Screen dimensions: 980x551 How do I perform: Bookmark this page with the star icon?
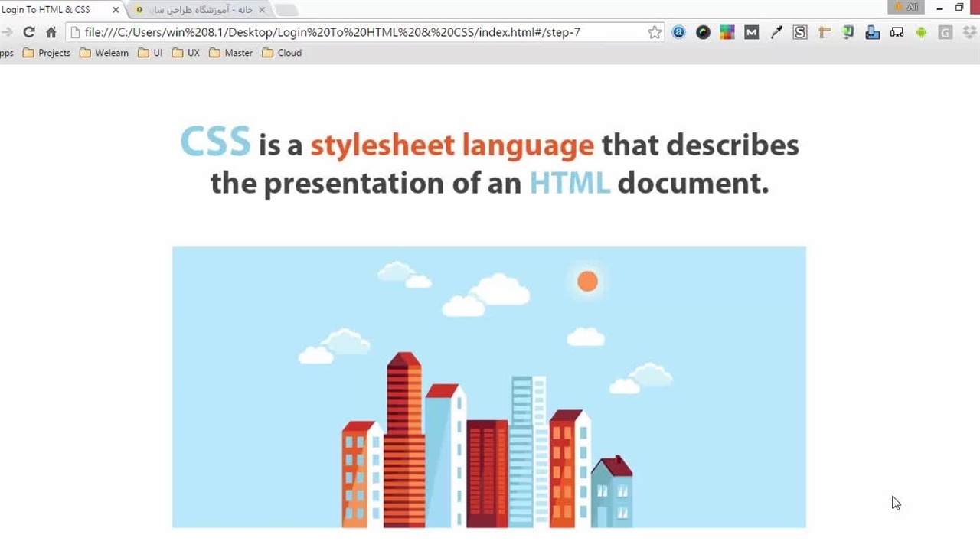[655, 32]
